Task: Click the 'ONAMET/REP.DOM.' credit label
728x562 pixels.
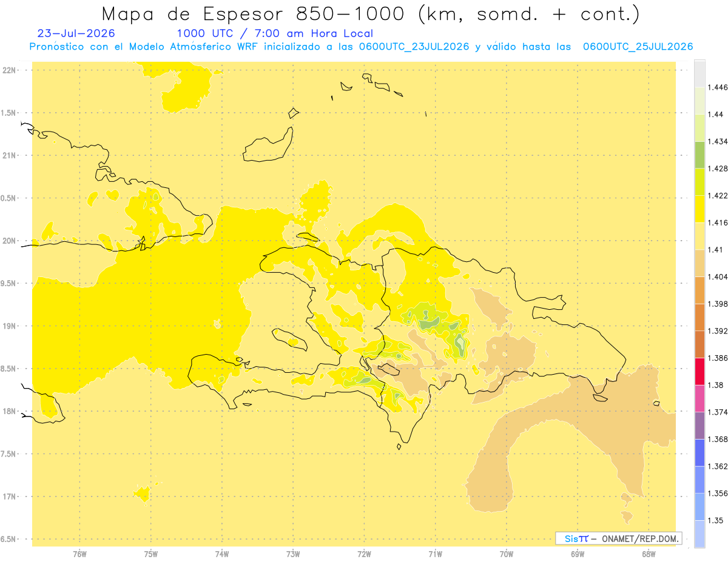Action: 641,538
